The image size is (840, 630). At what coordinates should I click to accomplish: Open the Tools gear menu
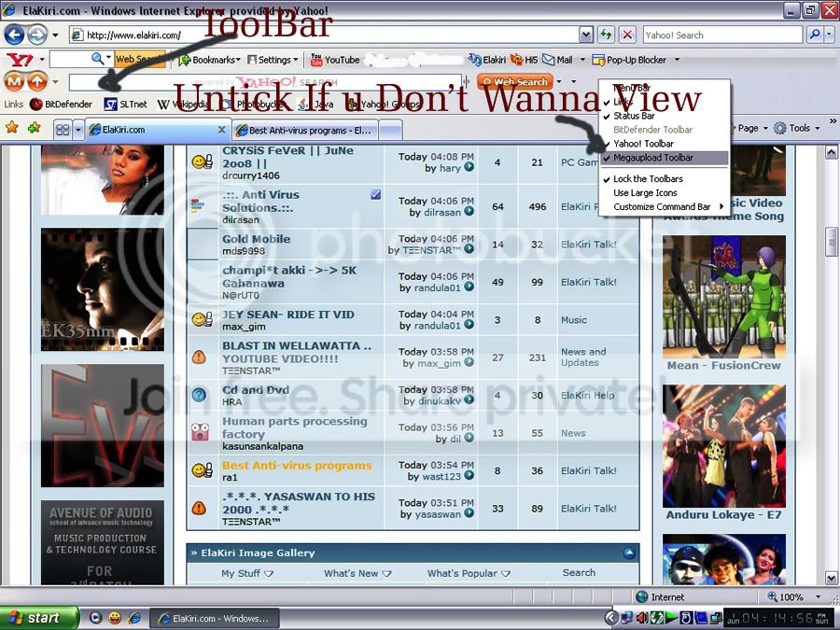pyautogui.click(x=797, y=128)
